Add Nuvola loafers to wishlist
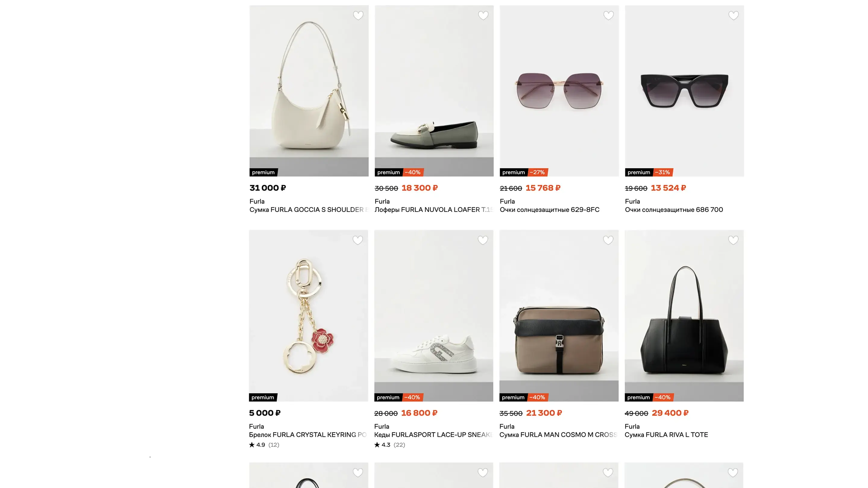The height and width of the screenshot is (488, 868). coord(483,15)
